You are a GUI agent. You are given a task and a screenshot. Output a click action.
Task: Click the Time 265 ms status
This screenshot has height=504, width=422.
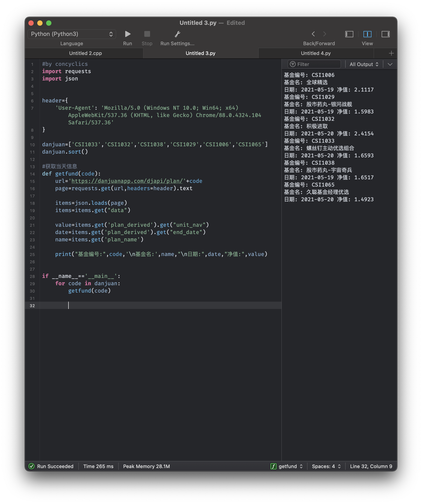[98, 466]
